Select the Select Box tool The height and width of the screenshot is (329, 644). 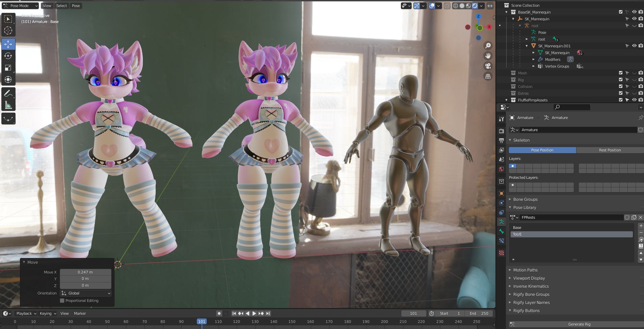pyautogui.click(x=8, y=19)
